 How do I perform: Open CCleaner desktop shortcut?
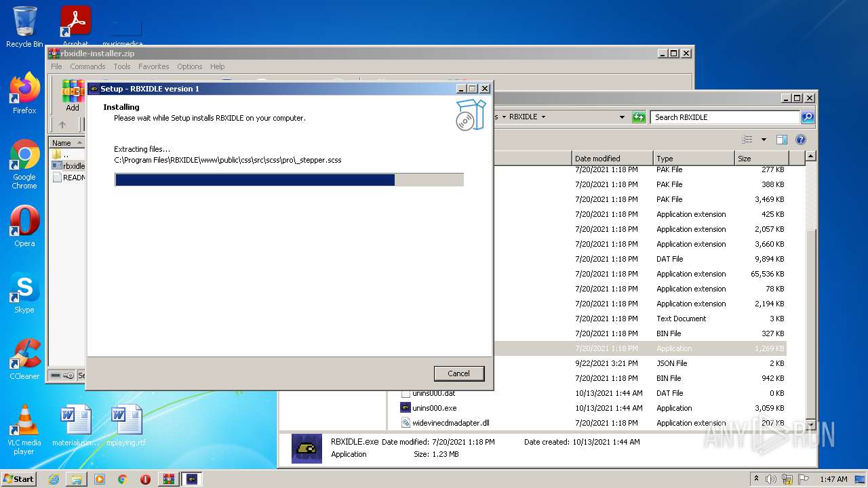click(x=24, y=359)
